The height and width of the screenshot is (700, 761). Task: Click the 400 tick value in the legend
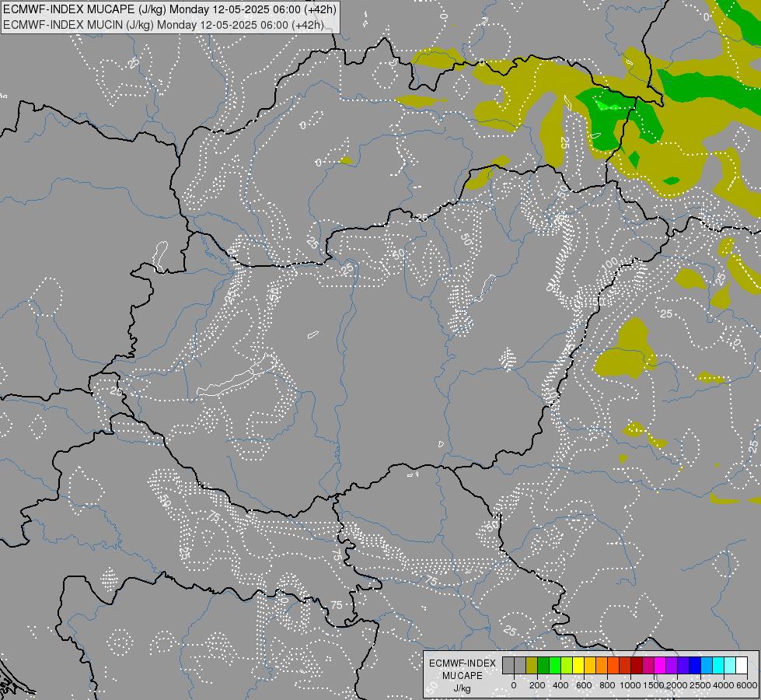(560, 685)
